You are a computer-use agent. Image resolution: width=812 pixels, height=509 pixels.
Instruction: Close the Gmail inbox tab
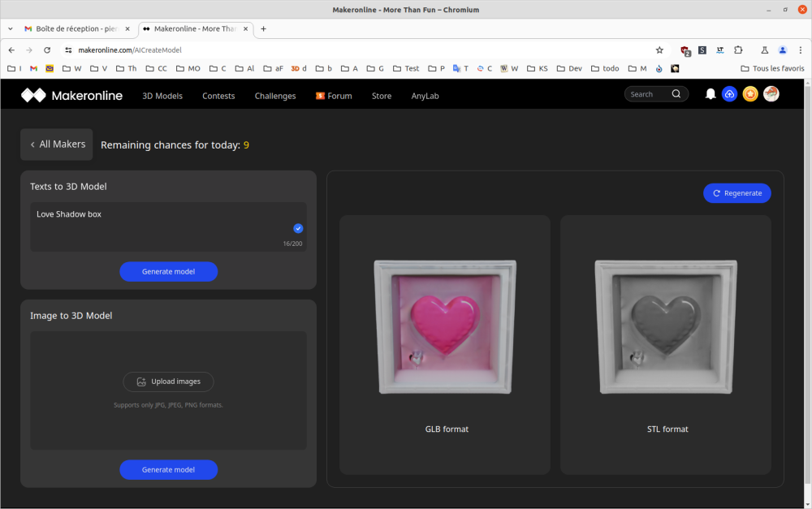pos(127,29)
